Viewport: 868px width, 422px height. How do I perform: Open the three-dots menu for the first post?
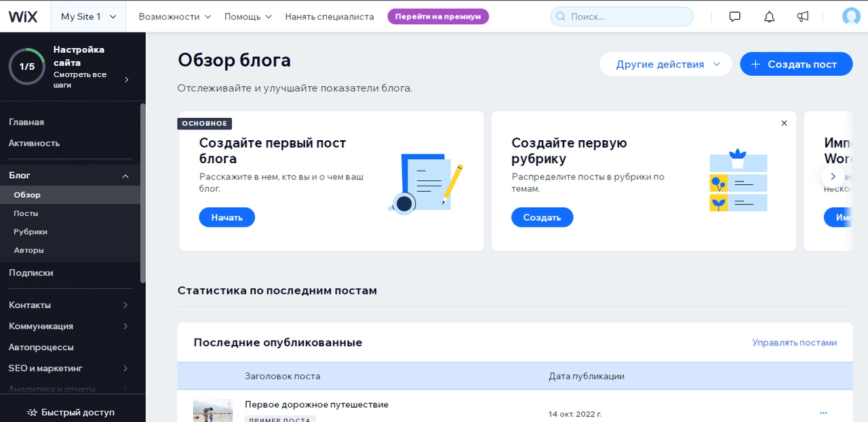click(x=823, y=413)
